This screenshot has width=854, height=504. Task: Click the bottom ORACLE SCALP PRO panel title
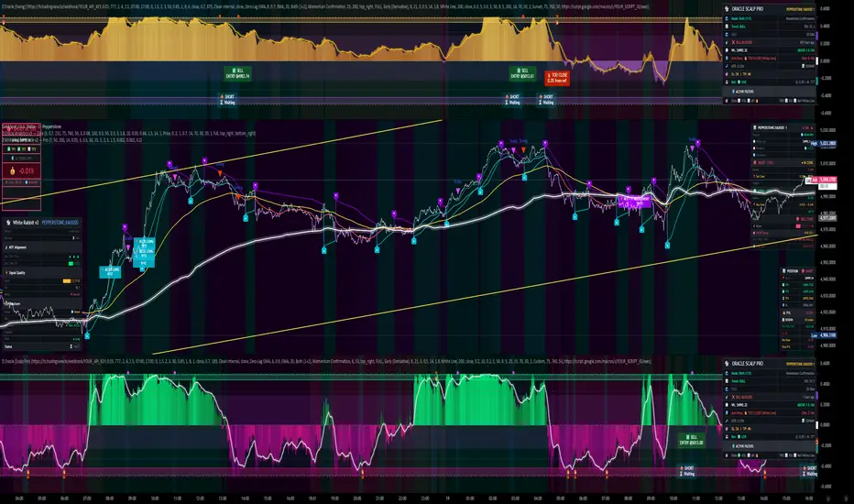coord(747,364)
